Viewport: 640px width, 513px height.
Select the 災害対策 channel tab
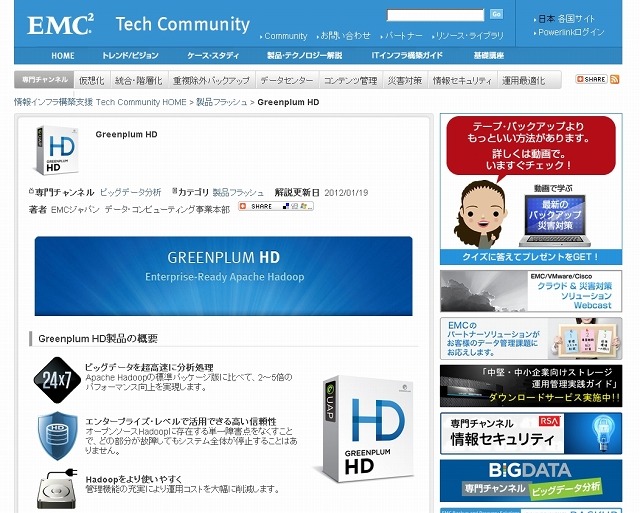405,80
